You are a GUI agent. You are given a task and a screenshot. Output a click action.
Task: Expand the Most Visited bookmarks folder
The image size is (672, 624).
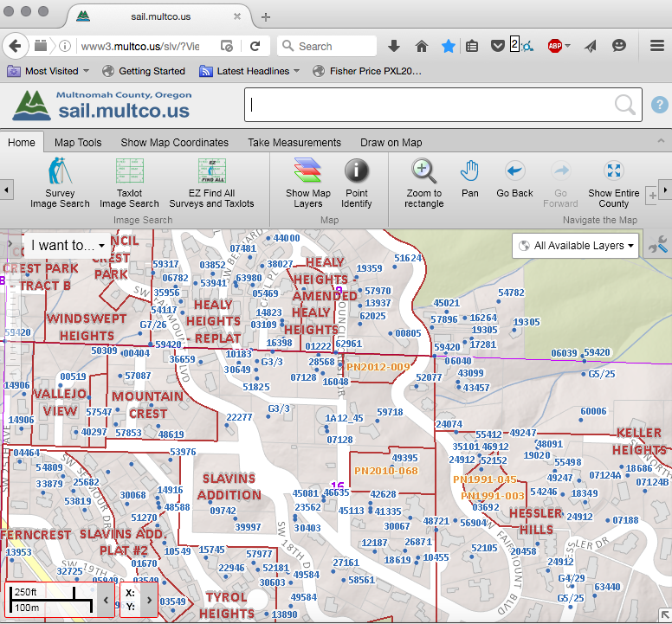point(50,71)
